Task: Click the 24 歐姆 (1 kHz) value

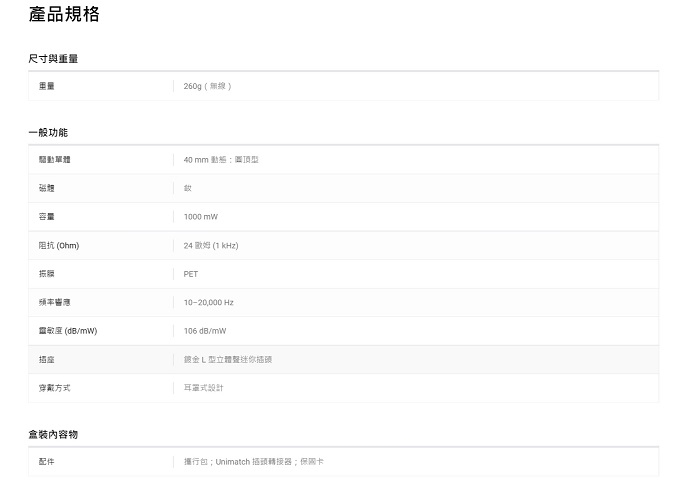Action: (211, 245)
